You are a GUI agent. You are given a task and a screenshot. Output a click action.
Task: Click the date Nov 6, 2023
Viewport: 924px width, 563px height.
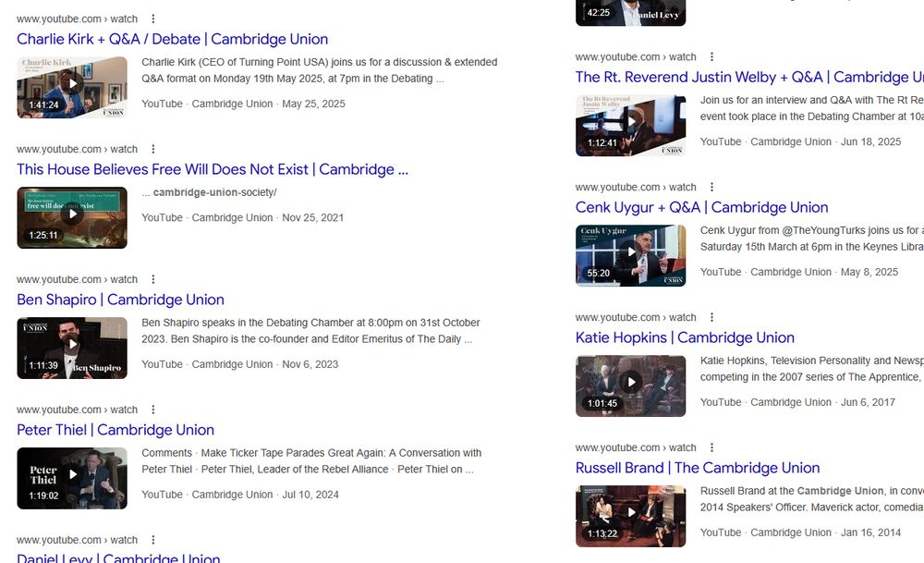pyautogui.click(x=310, y=364)
